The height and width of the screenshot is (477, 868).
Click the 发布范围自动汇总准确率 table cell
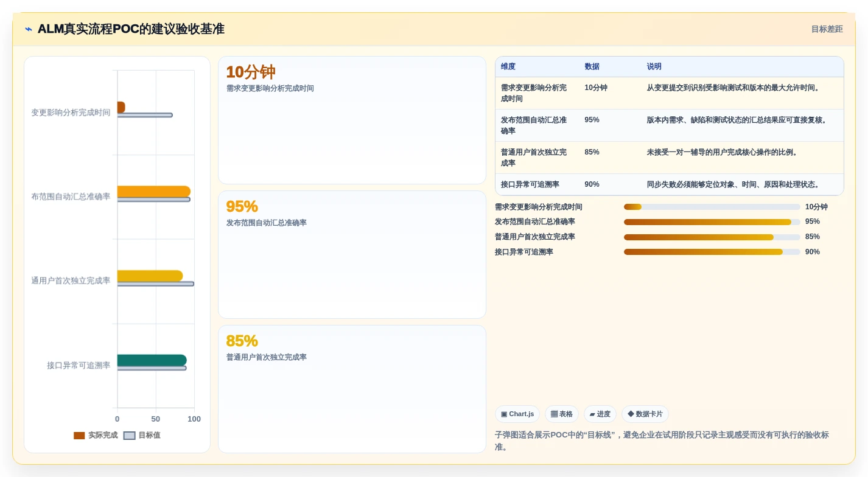(x=537, y=125)
